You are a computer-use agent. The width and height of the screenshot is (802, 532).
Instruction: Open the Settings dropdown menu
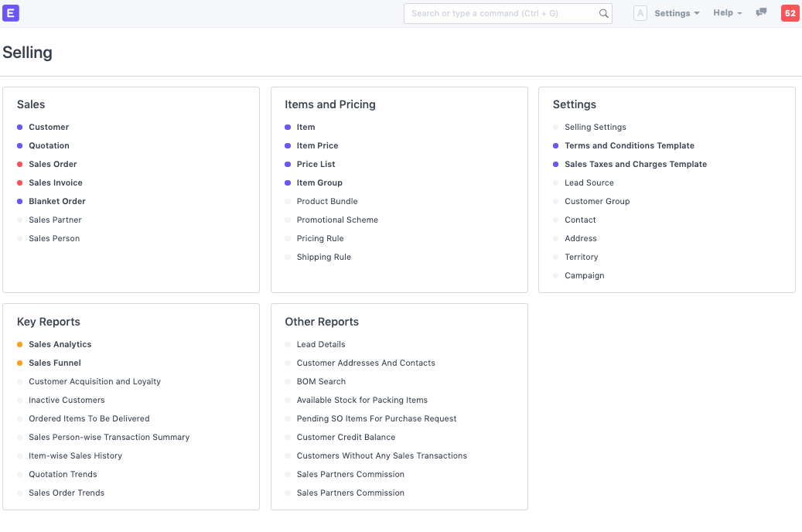click(677, 13)
